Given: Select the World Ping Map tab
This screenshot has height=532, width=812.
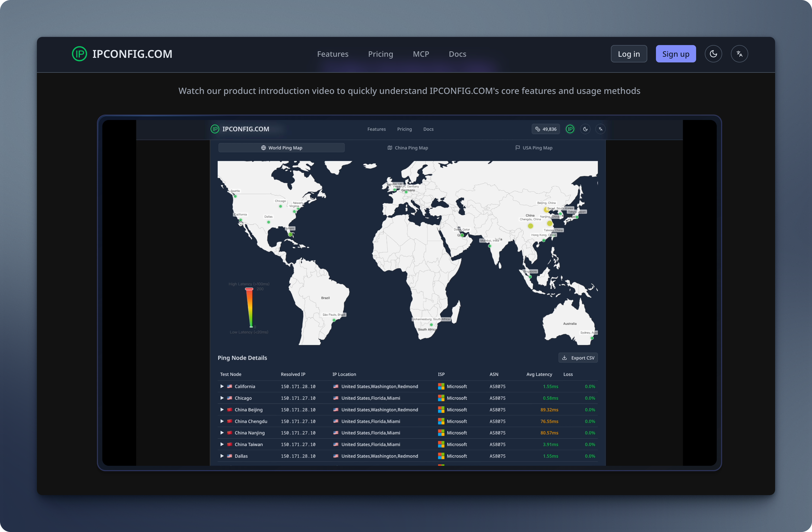Looking at the screenshot, I should tap(281, 148).
